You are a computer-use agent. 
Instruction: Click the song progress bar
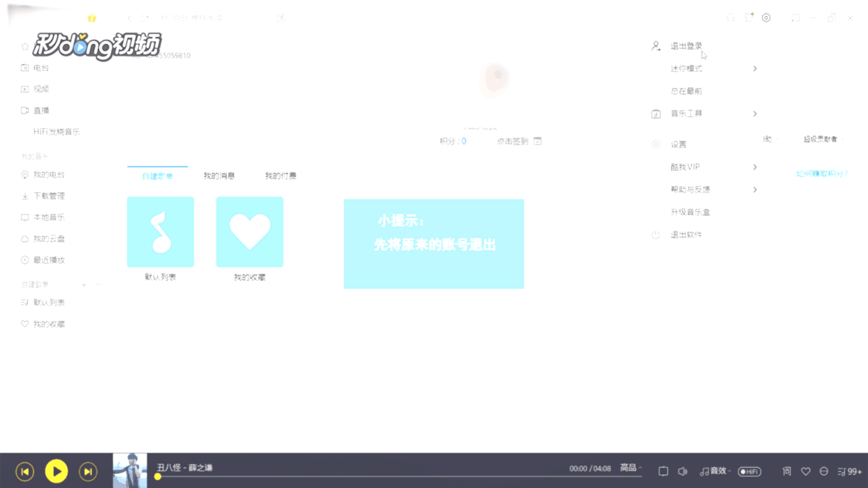(x=398, y=477)
